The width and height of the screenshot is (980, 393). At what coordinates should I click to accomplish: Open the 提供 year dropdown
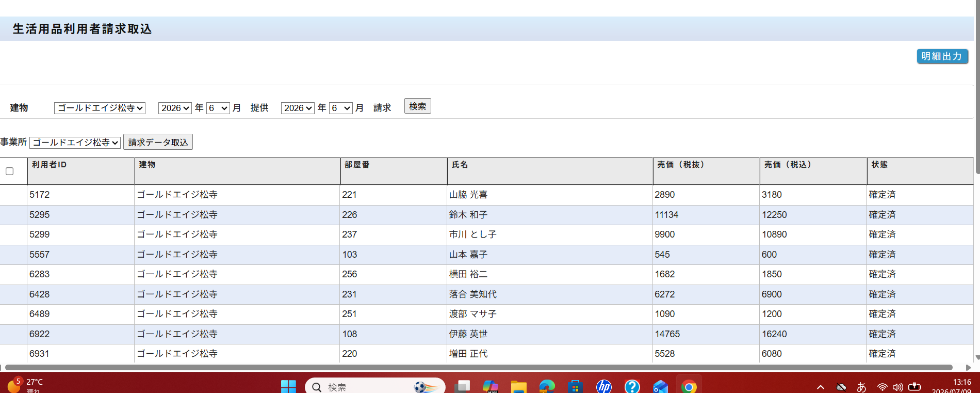click(175, 108)
